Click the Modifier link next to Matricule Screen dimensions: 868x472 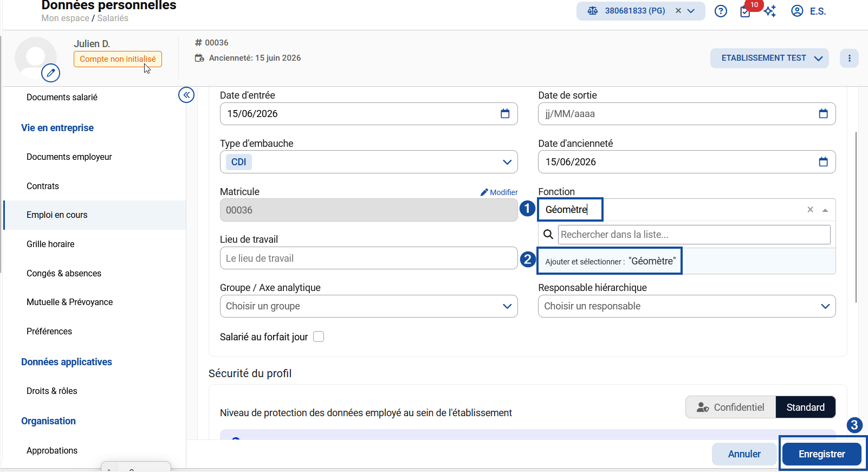[499, 192]
